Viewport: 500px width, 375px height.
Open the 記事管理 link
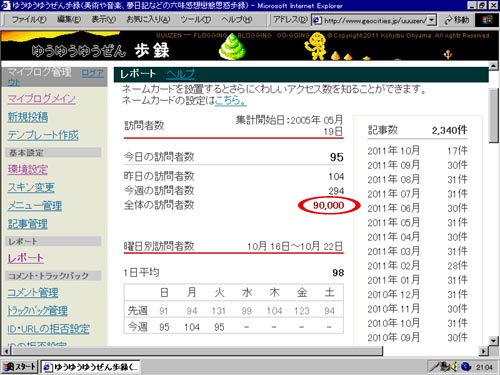point(28,224)
